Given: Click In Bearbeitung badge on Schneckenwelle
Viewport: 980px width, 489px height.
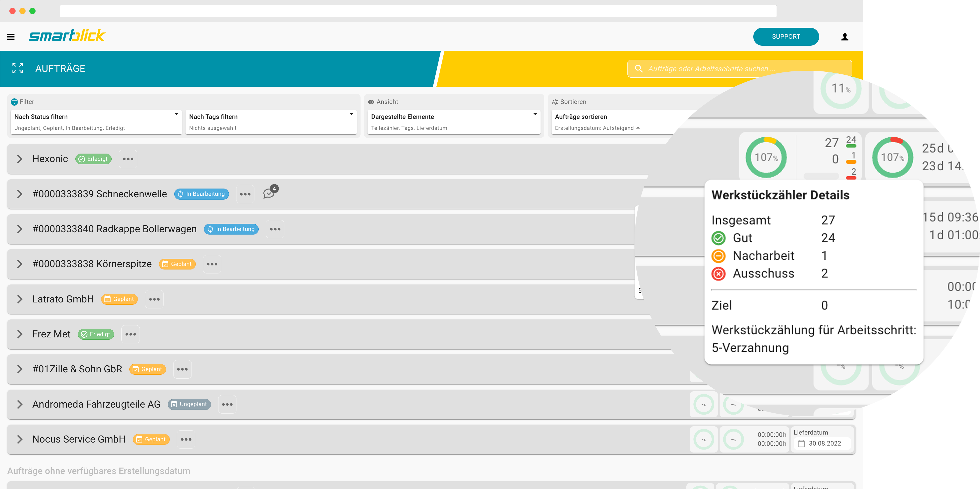Looking at the screenshot, I should coord(202,194).
